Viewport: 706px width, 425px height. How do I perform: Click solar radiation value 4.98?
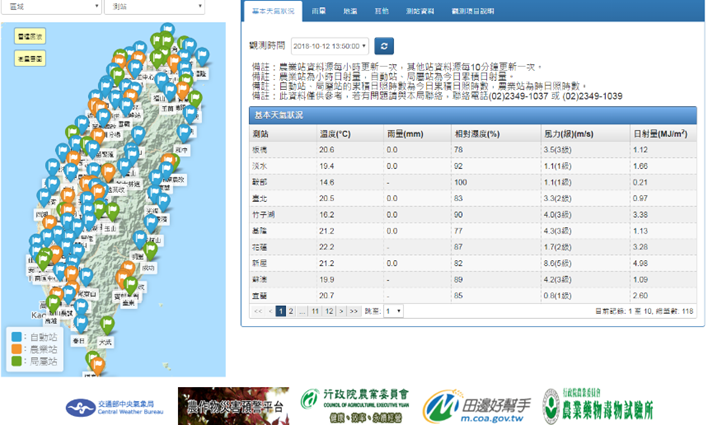pyautogui.click(x=640, y=263)
